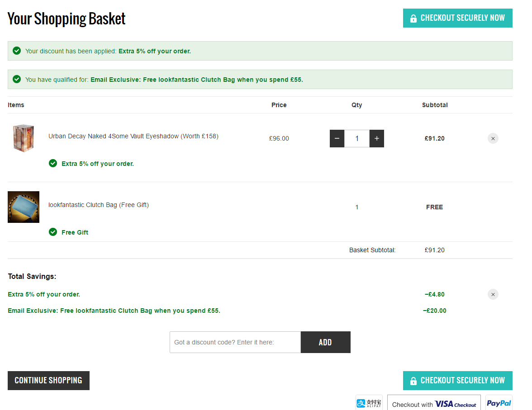532x410 pixels.
Task: Click lock icon on top checkout button
Action: [x=413, y=19]
